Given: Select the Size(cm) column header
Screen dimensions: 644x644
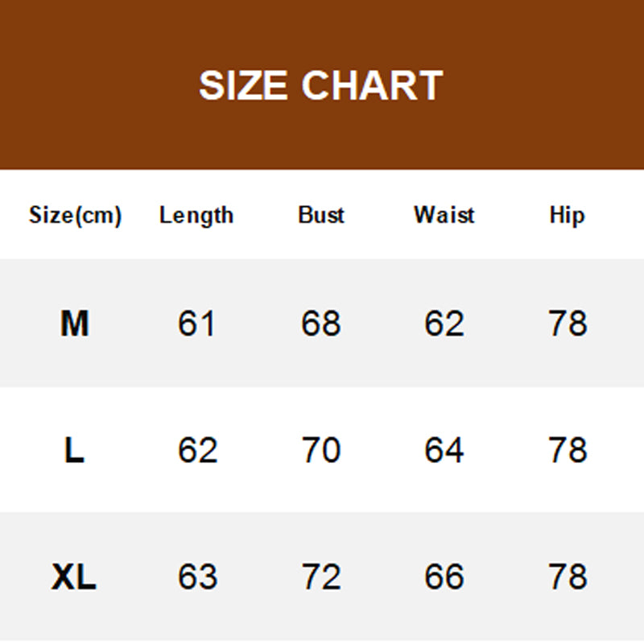Looking at the screenshot, I should 75,216.
